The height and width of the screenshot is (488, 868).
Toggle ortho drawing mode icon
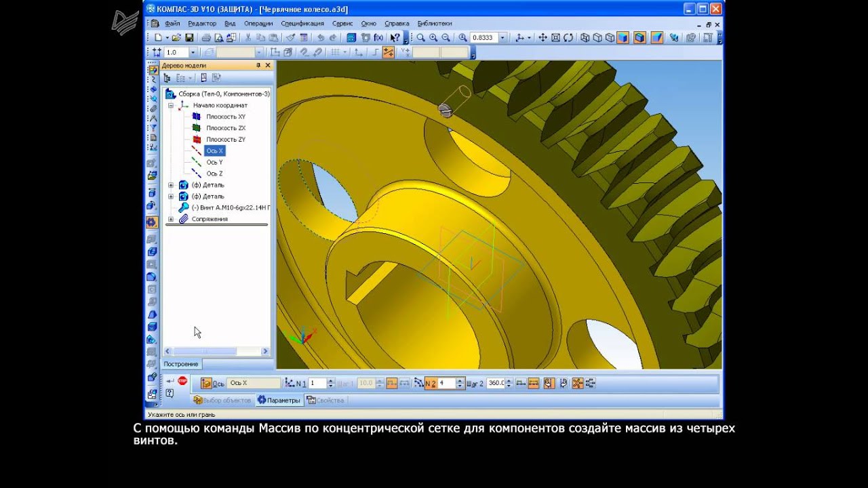coord(376,52)
